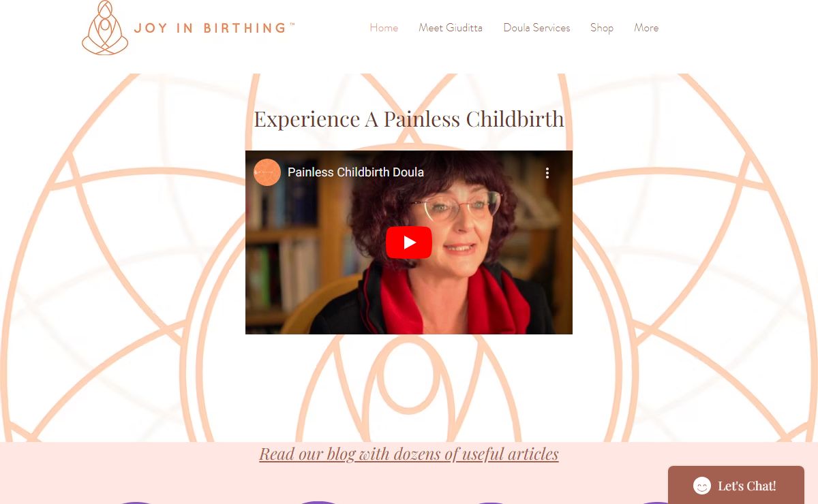Open the Let's Chat widget
The image size is (818, 504).
(736, 485)
